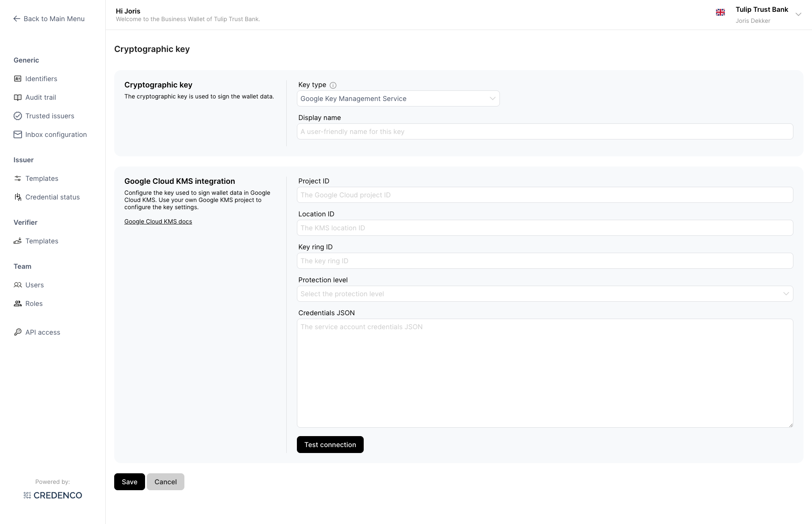The height and width of the screenshot is (524, 812).
Task: Open Issuer Templates menu item
Action: coord(41,178)
